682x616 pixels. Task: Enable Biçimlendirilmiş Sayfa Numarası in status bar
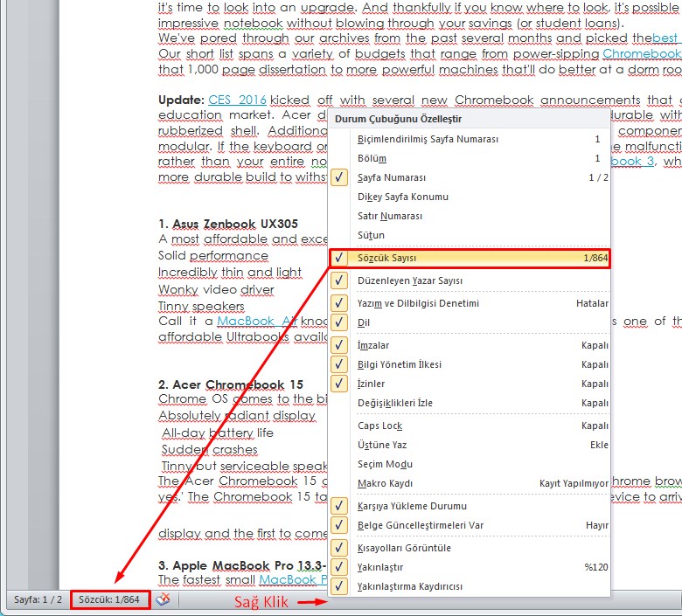click(428, 139)
